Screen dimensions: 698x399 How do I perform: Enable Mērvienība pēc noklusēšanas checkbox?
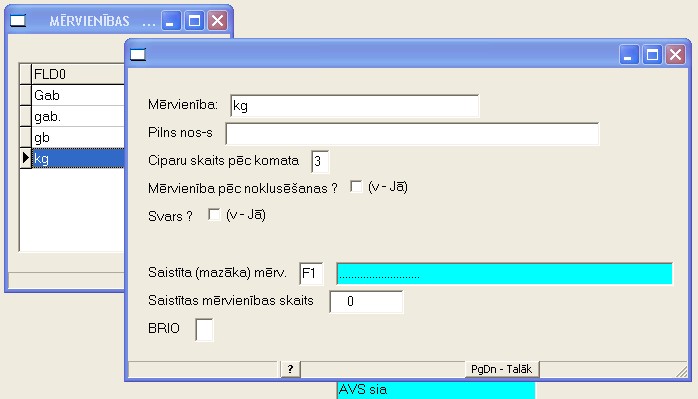coord(356,187)
